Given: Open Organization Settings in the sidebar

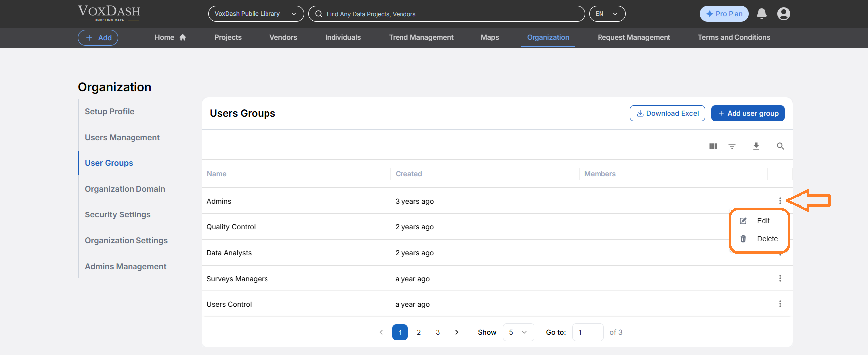Looking at the screenshot, I should click(x=126, y=240).
